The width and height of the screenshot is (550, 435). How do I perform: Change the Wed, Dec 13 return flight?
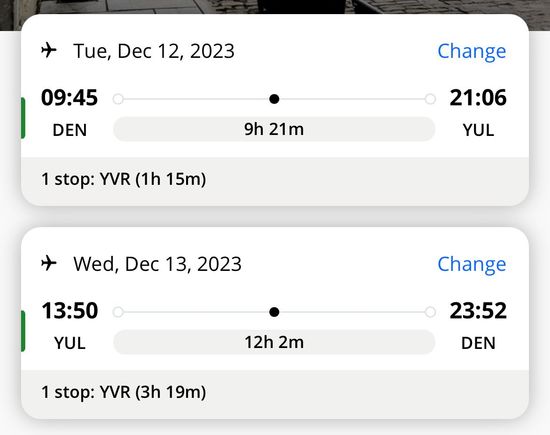(472, 264)
